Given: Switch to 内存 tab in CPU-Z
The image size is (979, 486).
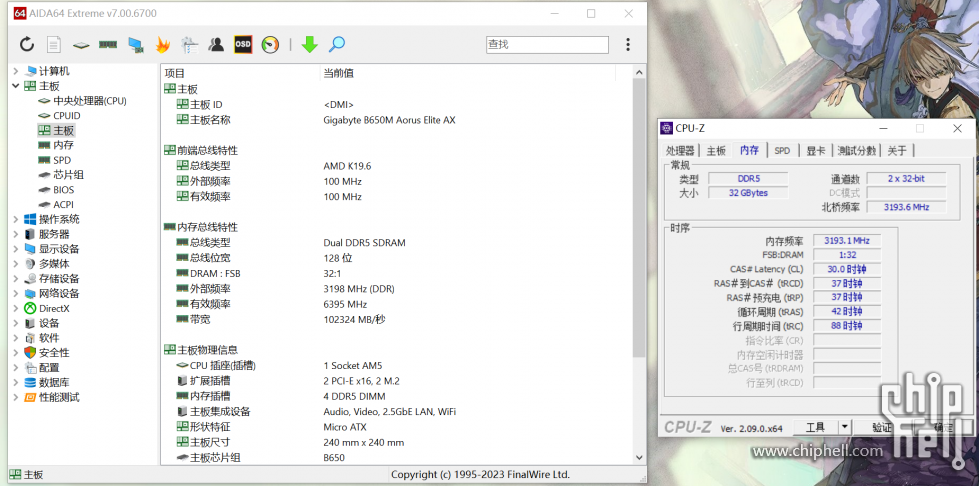Looking at the screenshot, I should click(x=749, y=150).
